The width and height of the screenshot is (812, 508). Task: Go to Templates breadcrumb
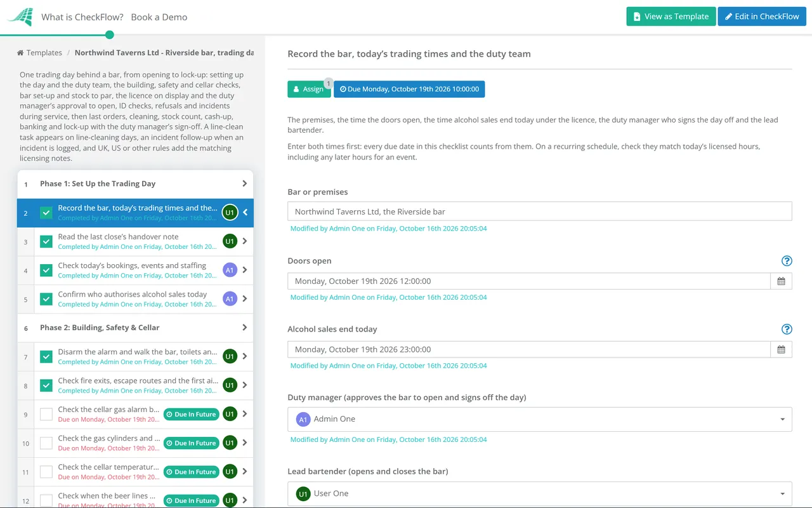(44, 53)
